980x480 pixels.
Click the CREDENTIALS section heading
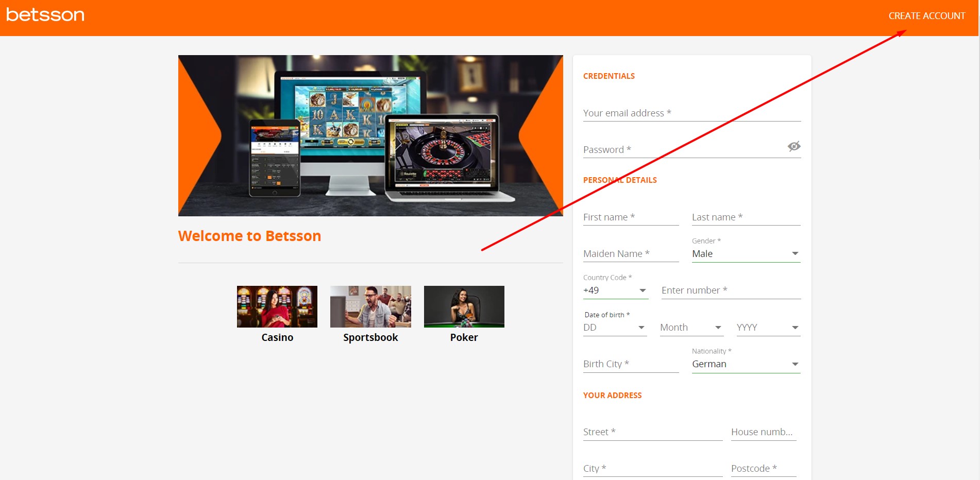click(609, 76)
